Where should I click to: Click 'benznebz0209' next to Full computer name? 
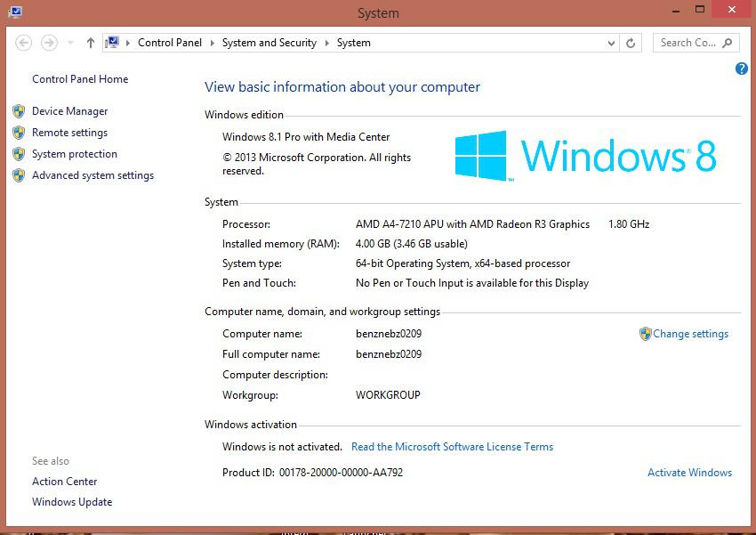tap(389, 354)
